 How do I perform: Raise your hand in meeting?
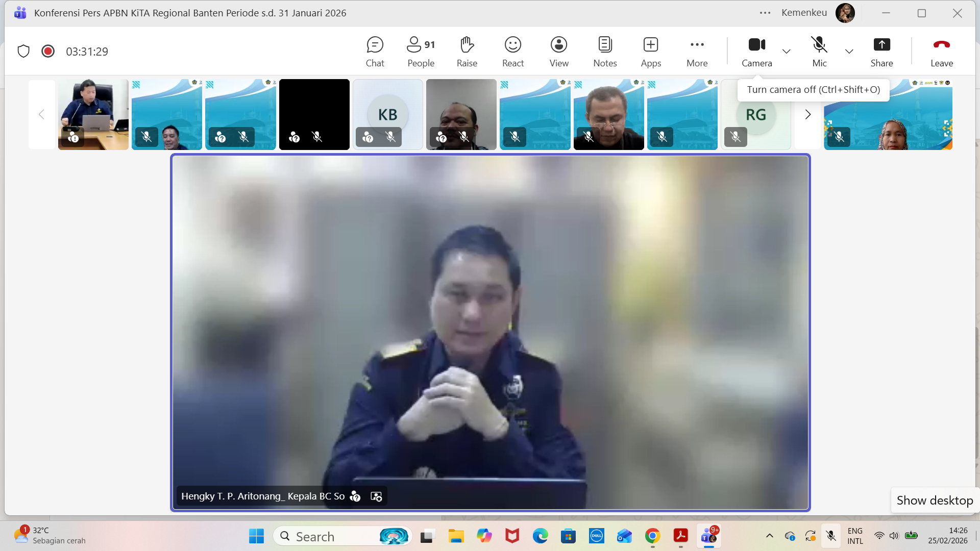(x=467, y=51)
